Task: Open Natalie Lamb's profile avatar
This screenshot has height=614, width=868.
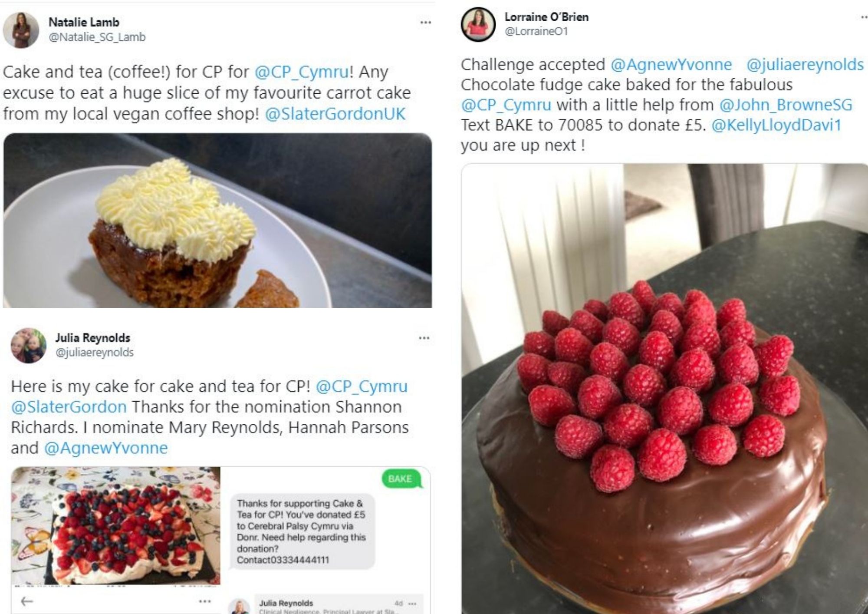Action: click(x=21, y=30)
